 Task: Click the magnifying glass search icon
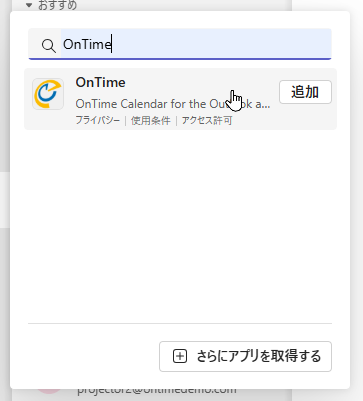pos(49,45)
